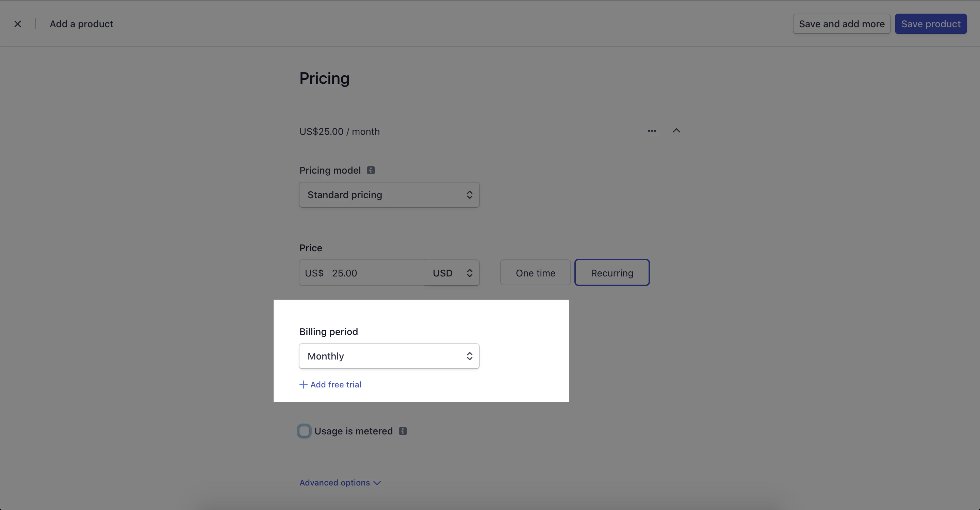Viewport: 980px width, 510px height.
Task: Click Save and add more button
Action: tap(841, 24)
